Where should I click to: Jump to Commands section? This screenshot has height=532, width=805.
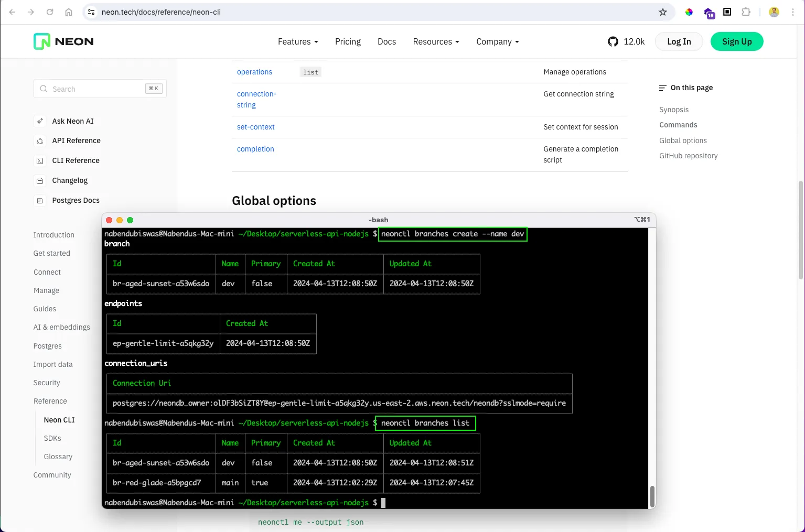(678, 125)
